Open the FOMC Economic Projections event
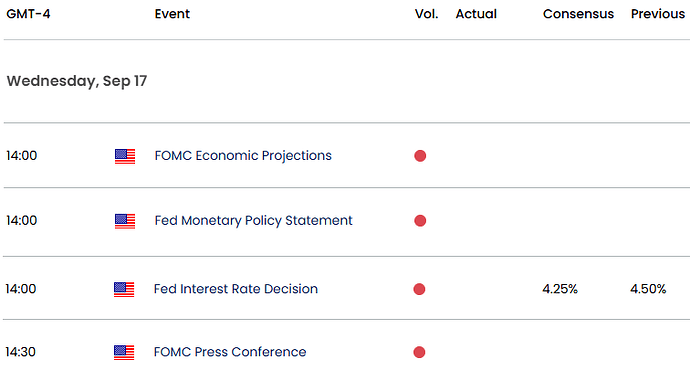Image resolution: width=690 pixels, height=380 pixels. pyautogui.click(x=243, y=156)
